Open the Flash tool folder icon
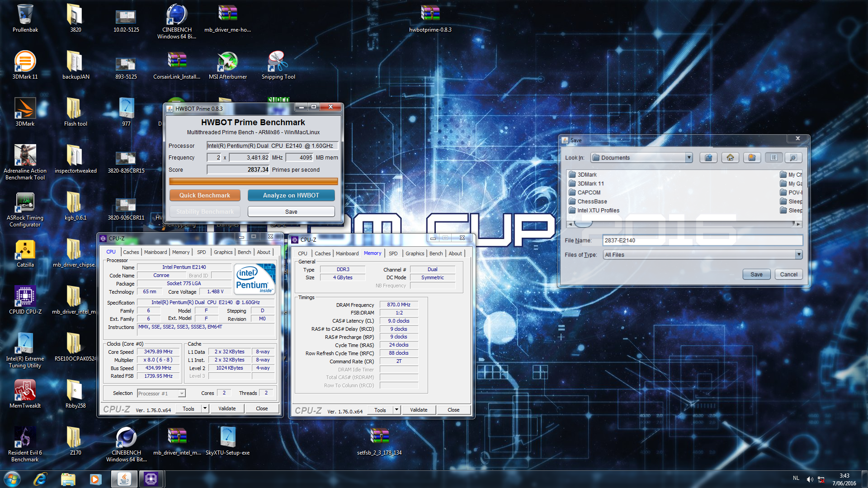The height and width of the screenshot is (488, 868). coord(75,112)
